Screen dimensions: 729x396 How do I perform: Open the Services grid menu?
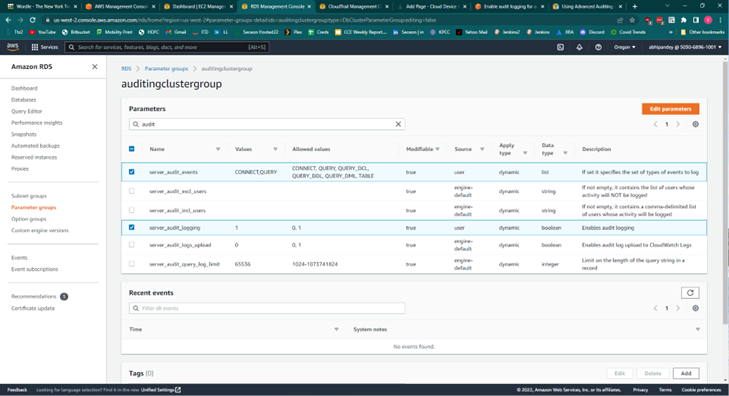click(x=45, y=47)
